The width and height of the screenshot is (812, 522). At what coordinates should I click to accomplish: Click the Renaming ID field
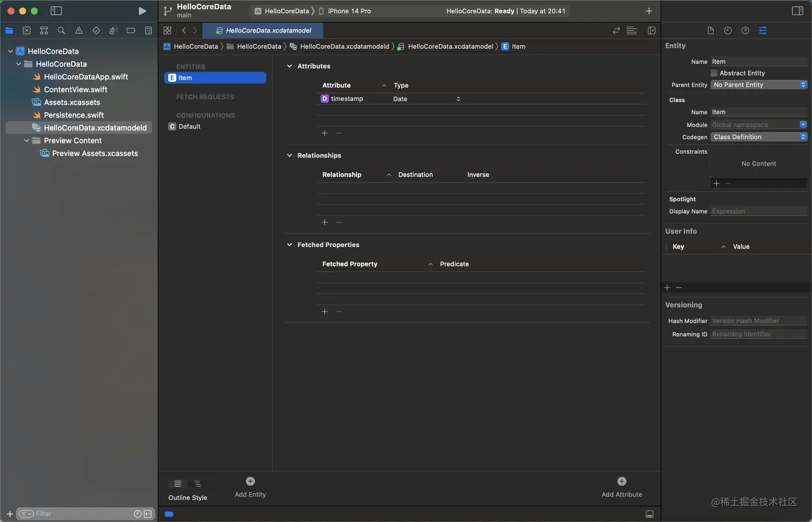pyautogui.click(x=759, y=334)
